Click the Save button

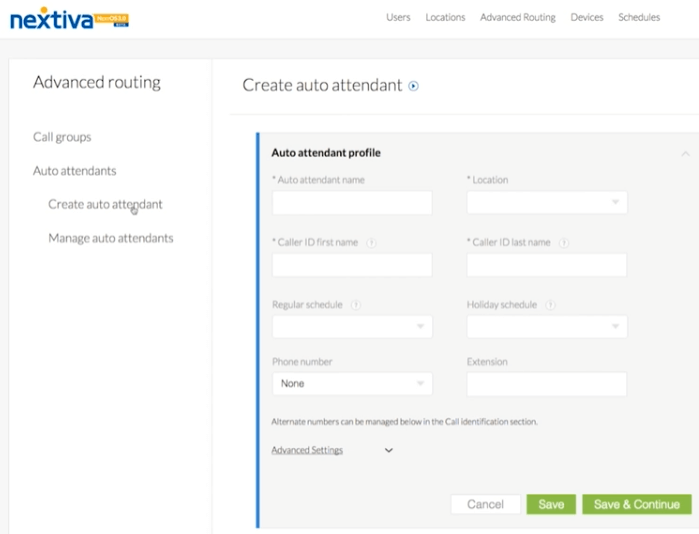point(551,504)
